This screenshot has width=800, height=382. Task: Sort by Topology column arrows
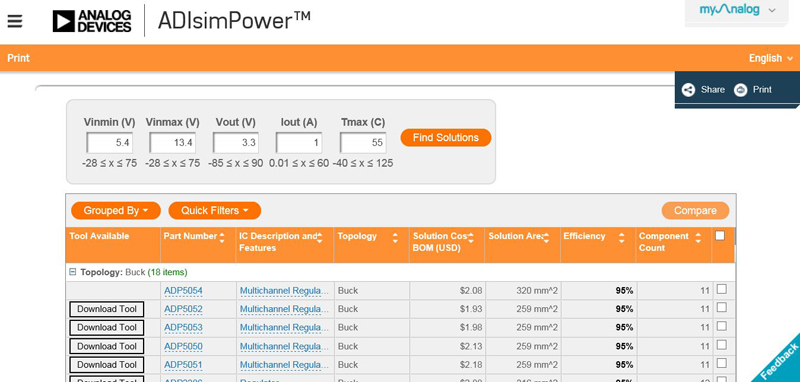[395, 237]
